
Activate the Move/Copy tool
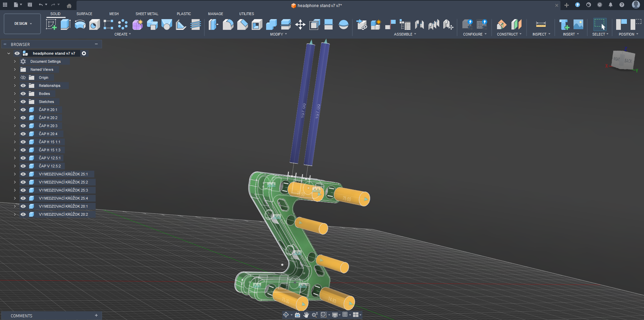pos(300,24)
